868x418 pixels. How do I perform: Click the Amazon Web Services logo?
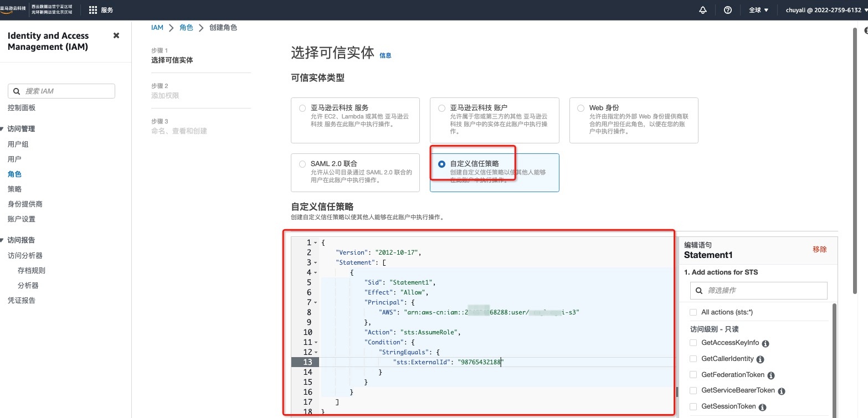[x=13, y=10]
